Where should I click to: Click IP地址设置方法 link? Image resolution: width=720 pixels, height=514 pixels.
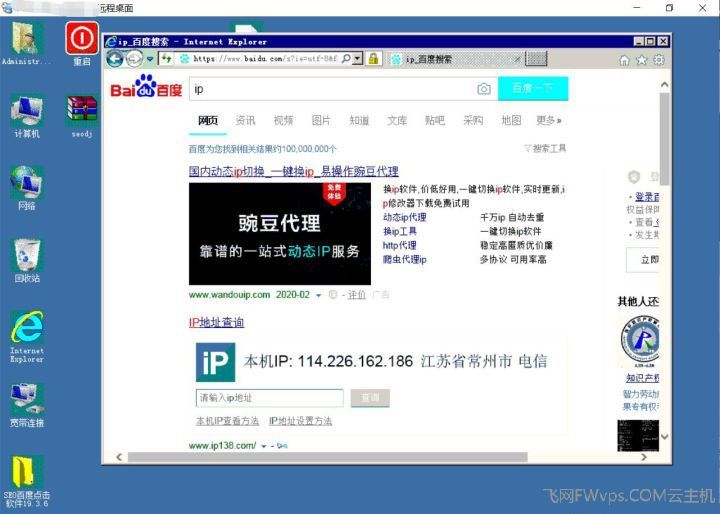(300, 421)
